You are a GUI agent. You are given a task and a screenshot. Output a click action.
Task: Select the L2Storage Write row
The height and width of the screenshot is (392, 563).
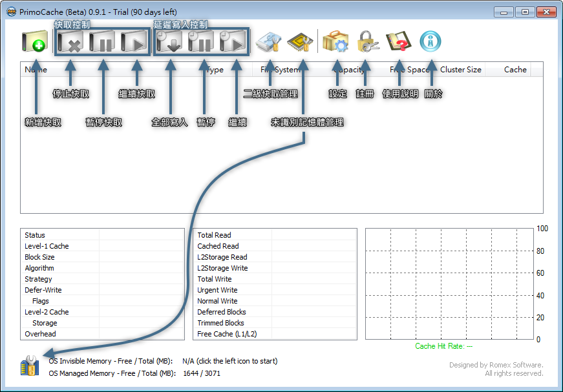pyautogui.click(x=275, y=268)
